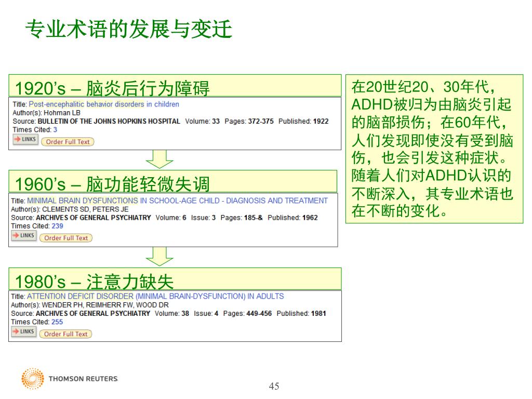Viewport: 532px width, 399px height.
Task: Open times cited count 255
Action: tap(57, 322)
